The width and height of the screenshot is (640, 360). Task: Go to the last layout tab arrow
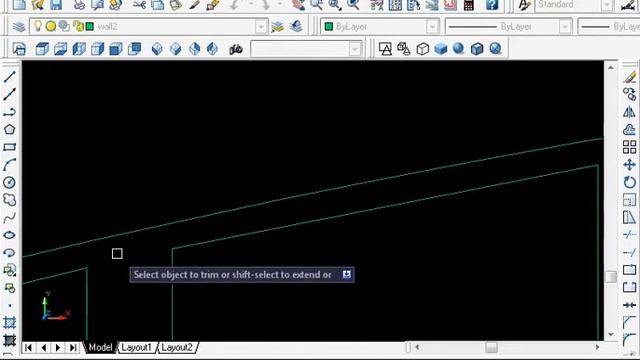click(x=73, y=348)
